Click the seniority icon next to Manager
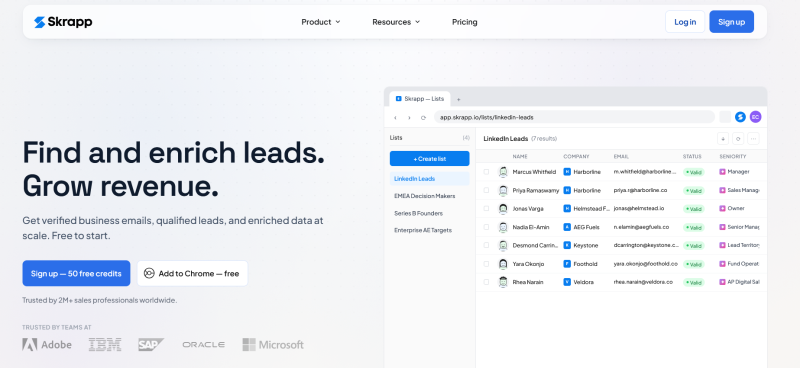The image size is (800, 368). 722,172
